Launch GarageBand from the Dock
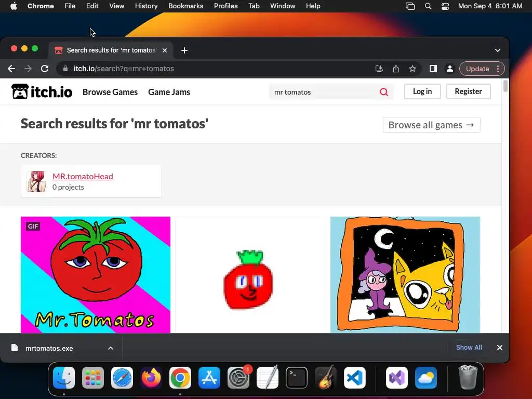Viewport: 532px width, 399px height. tap(326, 378)
